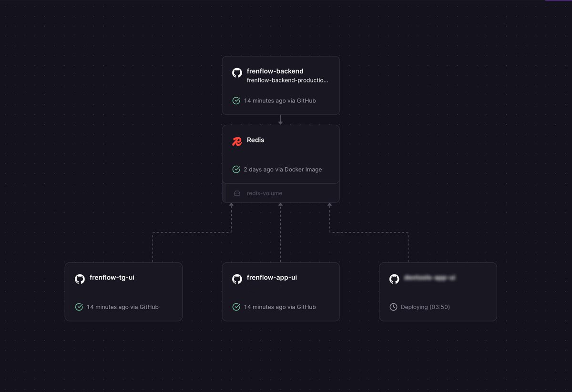Open the frenflow-backend service title
The height and width of the screenshot is (392, 572).
pos(275,71)
